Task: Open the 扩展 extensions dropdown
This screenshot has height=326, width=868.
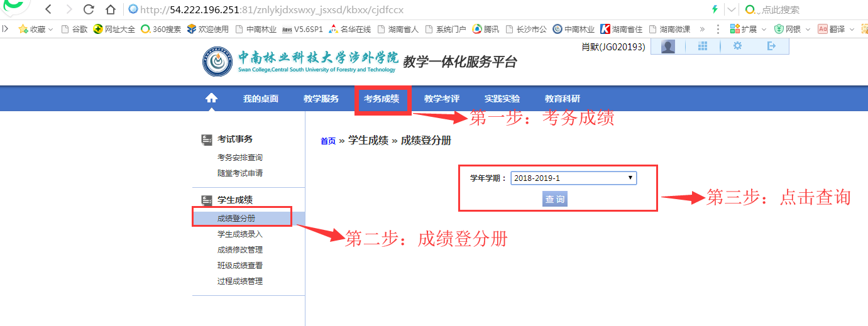Action: pyautogui.click(x=748, y=29)
